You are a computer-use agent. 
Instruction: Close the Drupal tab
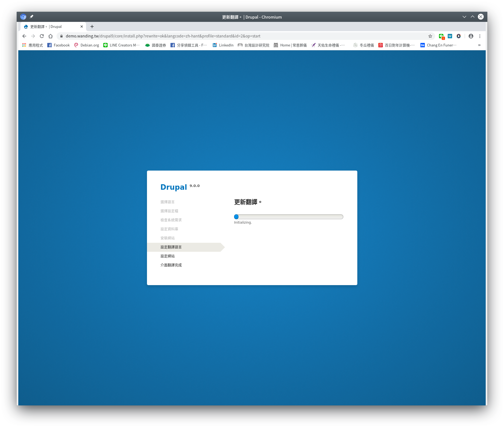point(82,27)
